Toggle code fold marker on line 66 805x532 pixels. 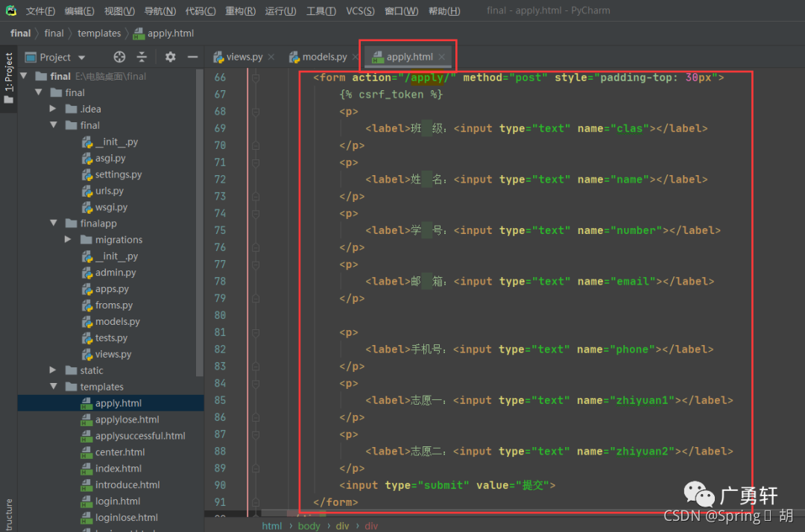click(x=256, y=77)
